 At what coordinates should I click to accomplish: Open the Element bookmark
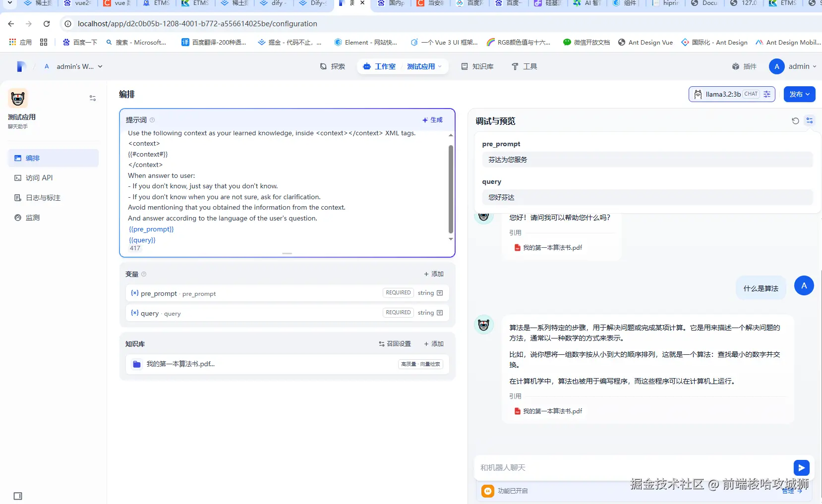click(x=366, y=43)
